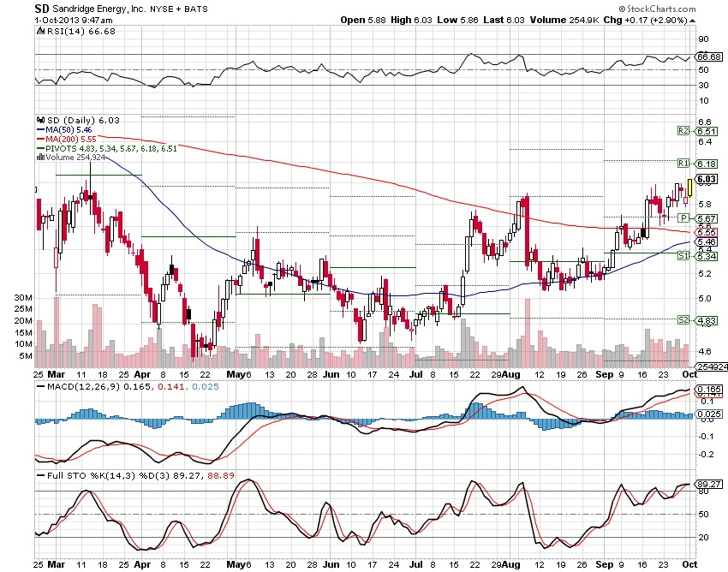Click the MACD(12,26,9) legend text
This screenshot has width=728, height=572.
pos(83,387)
